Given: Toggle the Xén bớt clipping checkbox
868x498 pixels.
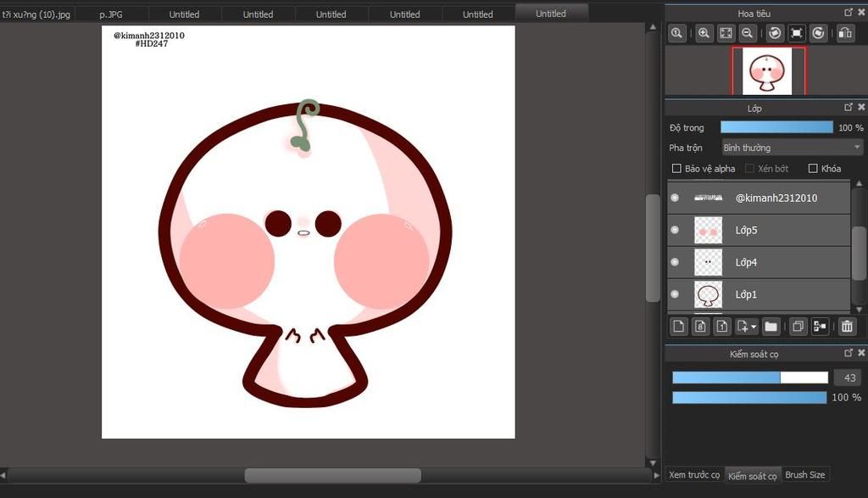Looking at the screenshot, I should [x=749, y=168].
